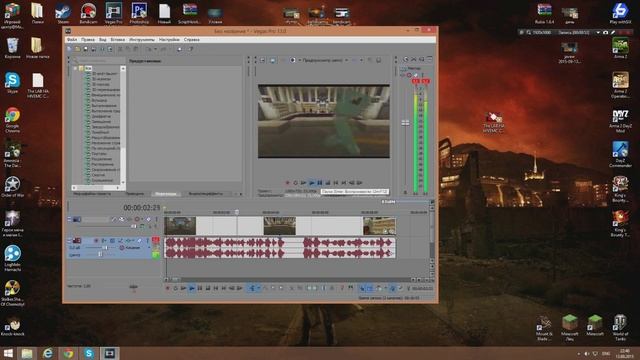Minimize the audio track header
This screenshot has width=640, height=360.
(69, 240)
